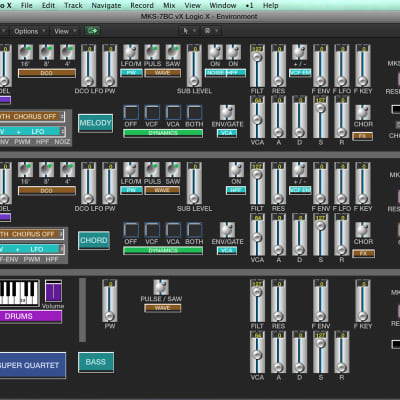This screenshot has height=400, width=400.
Task: Toggle the +/- knob in Melody section
Action: coord(299,52)
